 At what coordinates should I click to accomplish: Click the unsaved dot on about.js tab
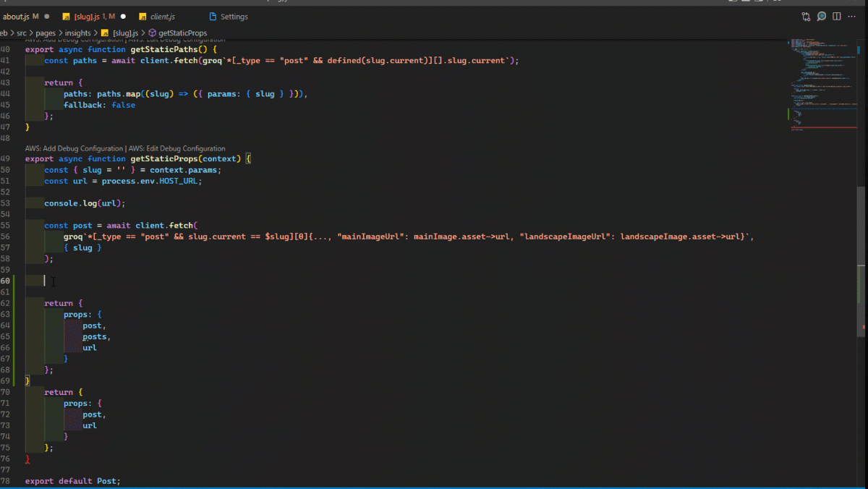pyautogui.click(x=47, y=16)
